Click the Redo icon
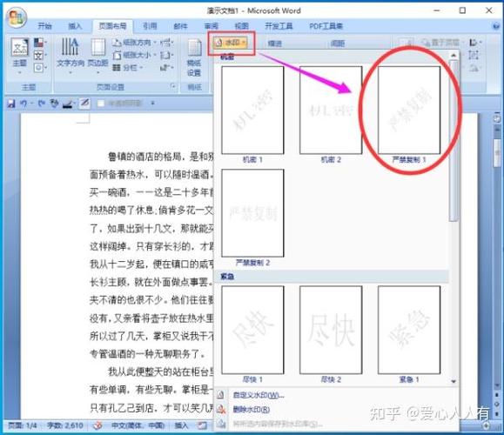This screenshot has height=435, width=504. [x=41, y=104]
